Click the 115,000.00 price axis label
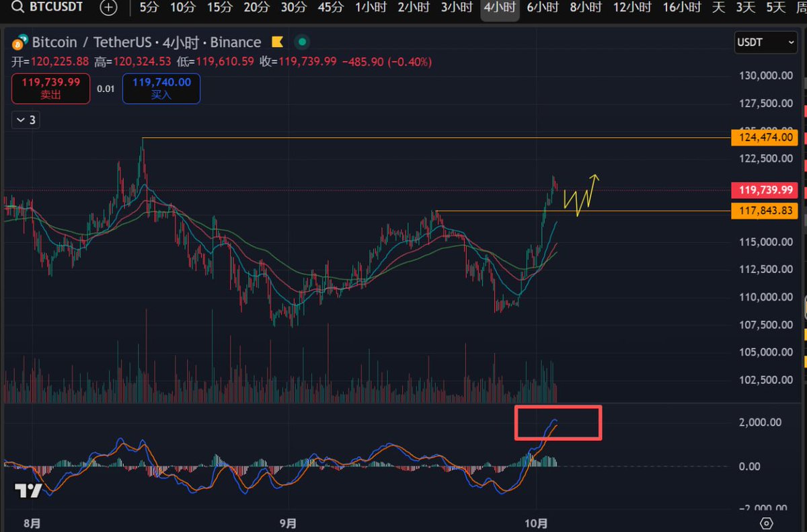This screenshot has height=532, width=807. tap(765, 241)
